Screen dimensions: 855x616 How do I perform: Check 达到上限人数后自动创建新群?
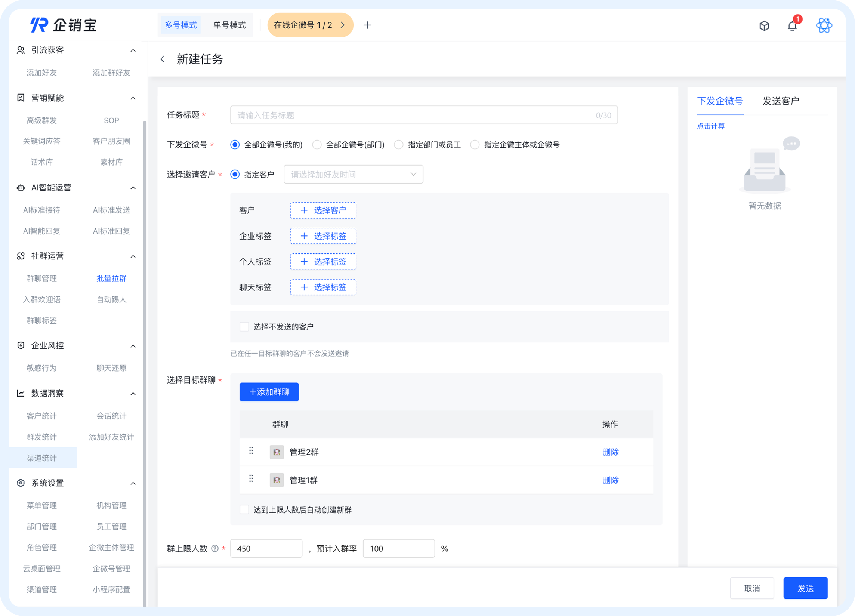click(244, 509)
